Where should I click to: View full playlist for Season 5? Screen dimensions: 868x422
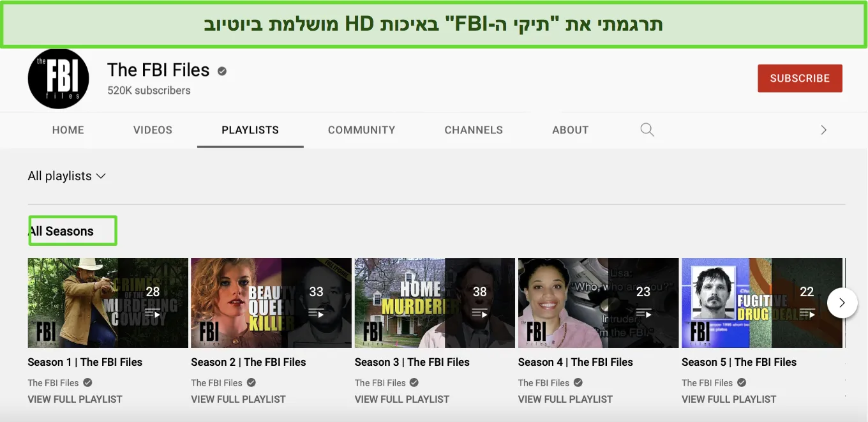click(729, 399)
